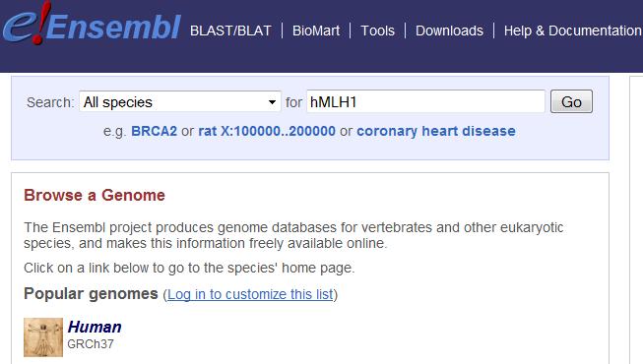The image size is (643, 364).
Task: Click the Popular genomes heading
Action: click(x=91, y=294)
